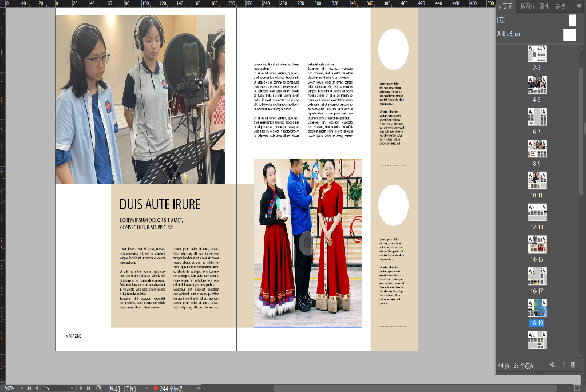586x392 pixels.
Task: Go to next page arrow
Action: (x=81, y=389)
